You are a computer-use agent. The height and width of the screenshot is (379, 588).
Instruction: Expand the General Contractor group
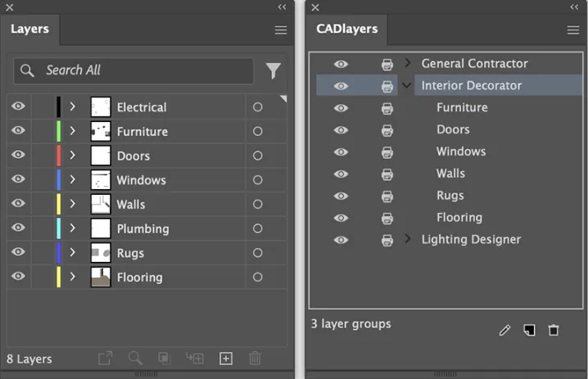tap(408, 62)
